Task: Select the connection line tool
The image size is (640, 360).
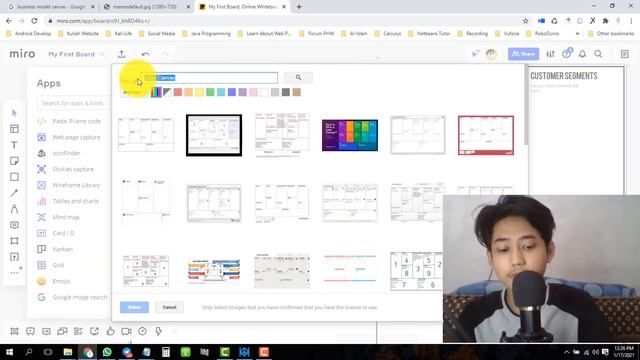Action: 14,193
